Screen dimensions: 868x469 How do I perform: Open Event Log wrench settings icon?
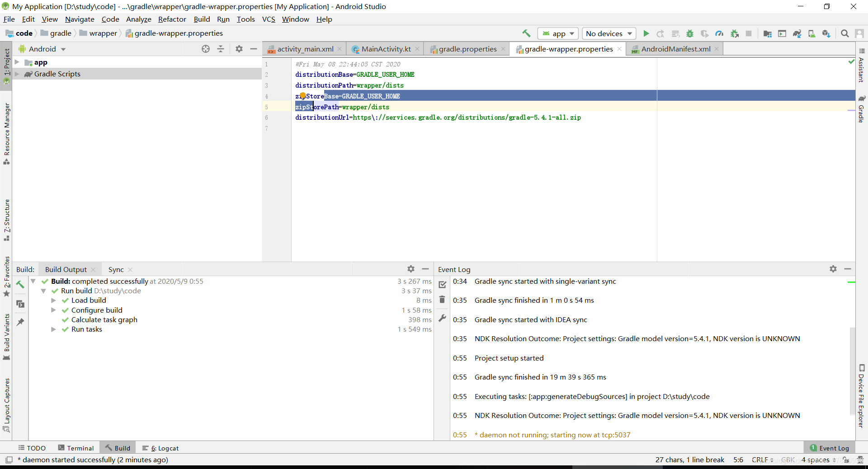[x=443, y=318]
